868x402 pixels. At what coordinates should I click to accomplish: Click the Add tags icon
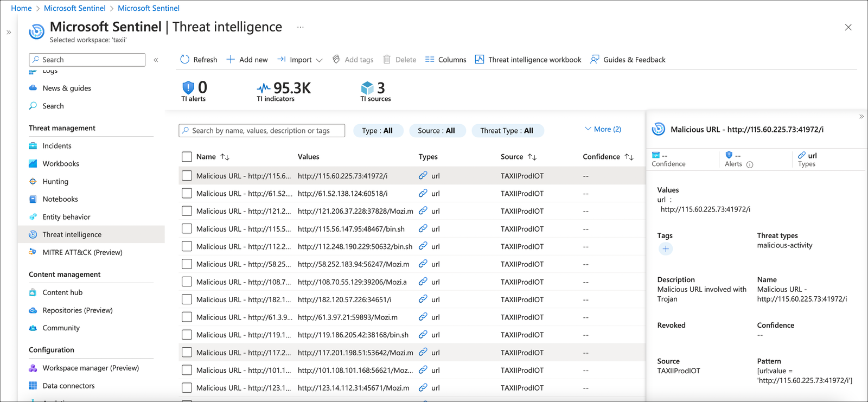click(x=336, y=60)
